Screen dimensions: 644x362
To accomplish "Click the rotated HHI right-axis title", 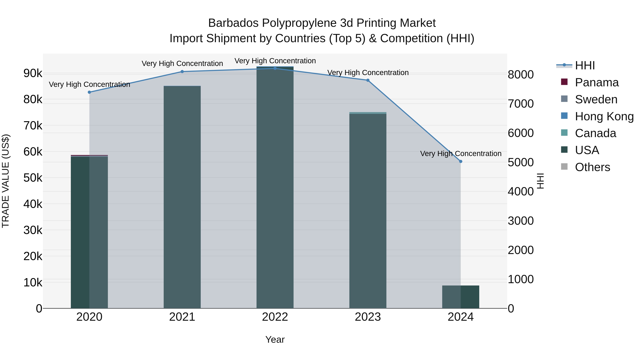I will 540,181.
